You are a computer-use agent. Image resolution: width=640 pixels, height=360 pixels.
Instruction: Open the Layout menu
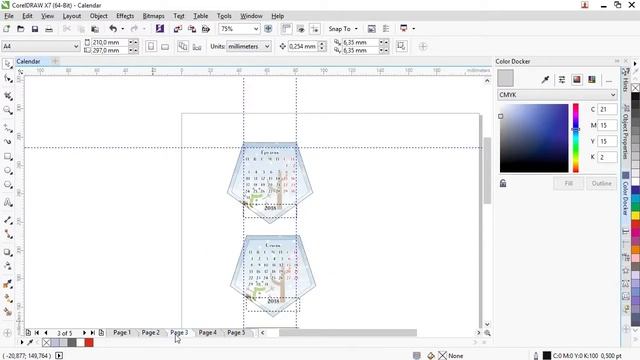point(72,16)
